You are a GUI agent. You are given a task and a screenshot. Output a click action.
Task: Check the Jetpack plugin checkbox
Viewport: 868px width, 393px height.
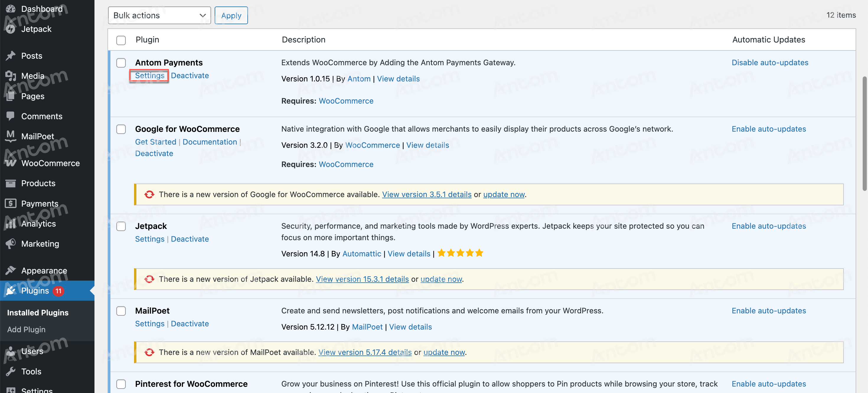coord(121,226)
